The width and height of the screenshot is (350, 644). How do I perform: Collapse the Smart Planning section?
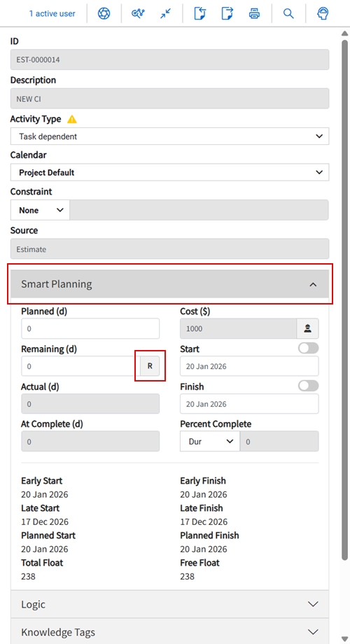(x=169, y=283)
